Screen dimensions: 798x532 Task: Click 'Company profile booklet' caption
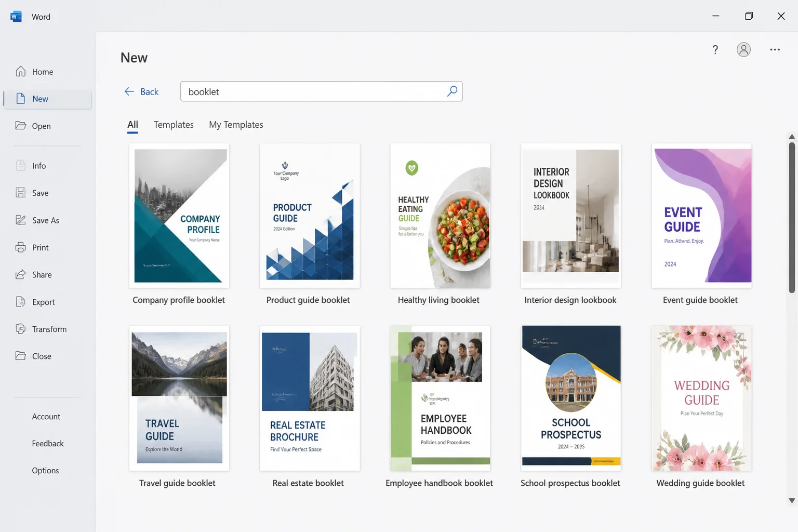point(179,300)
